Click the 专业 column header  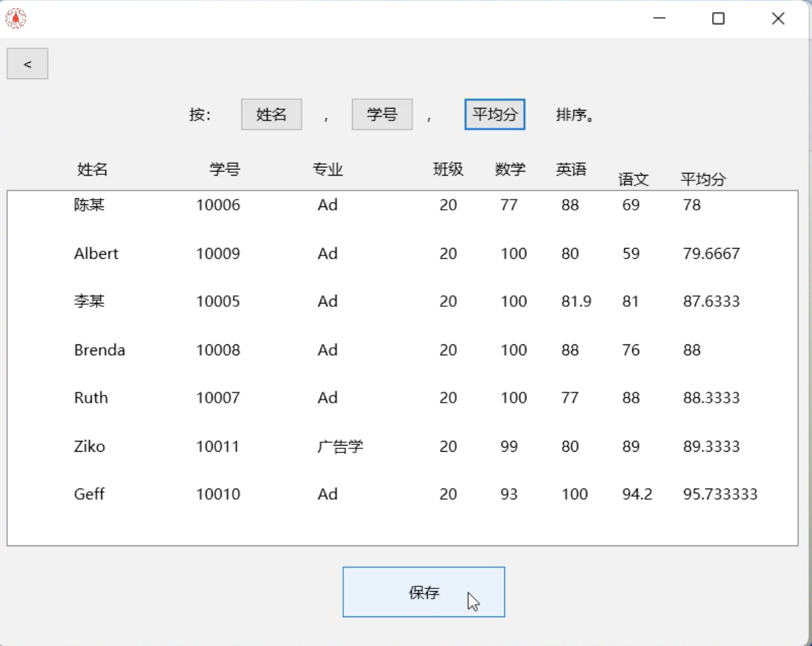point(327,170)
